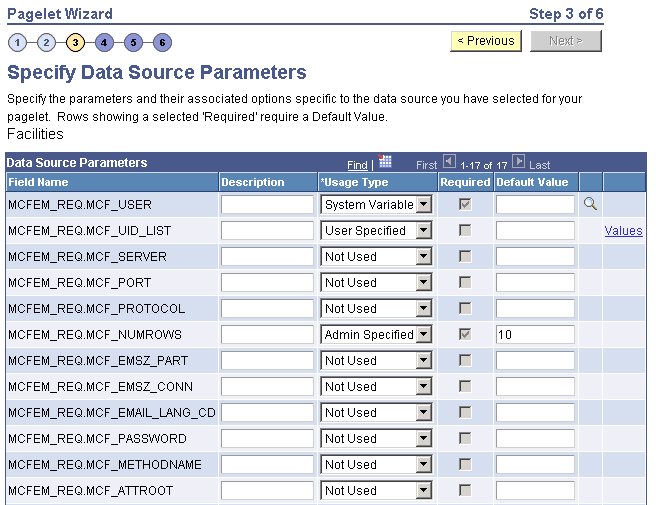Viewport: 656px width, 505px height.
Task: Jump to step 2 wizard circle
Action: (46, 42)
